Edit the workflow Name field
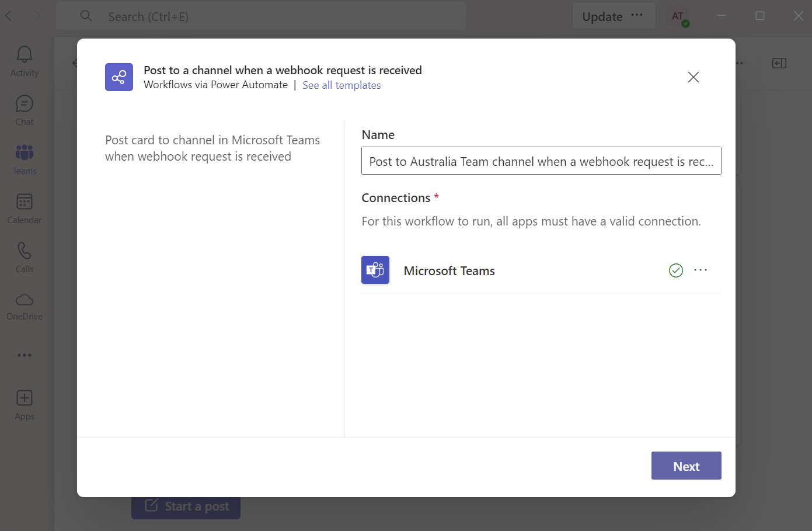This screenshot has width=812, height=531. 541,161
